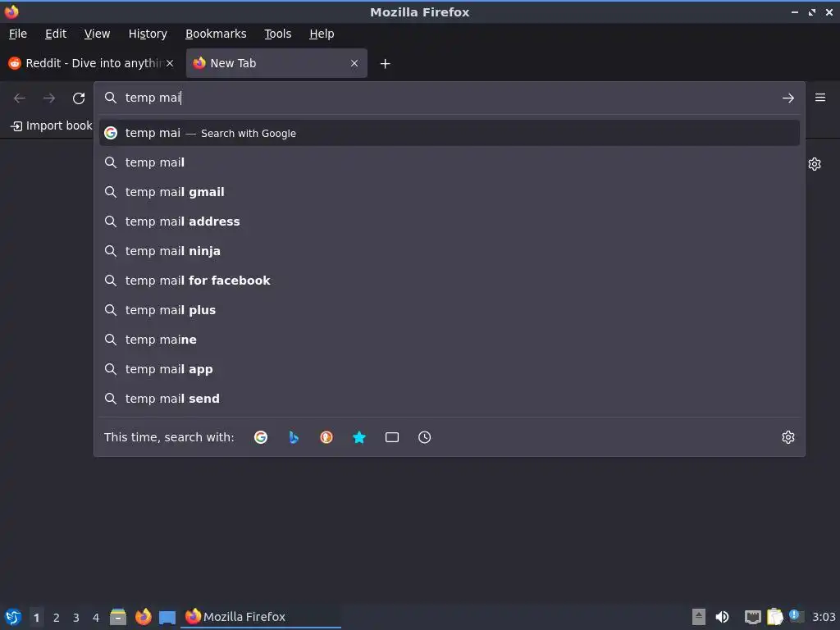This screenshot has width=840, height=630.
Task: Click the clock showing 3:03
Action: (x=824, y=617)
